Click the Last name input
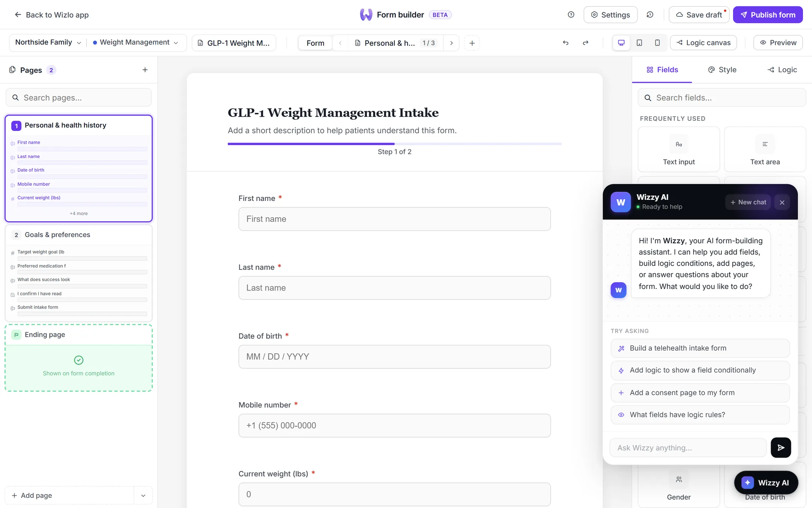Screen dimensions: 812x508 [394, 288]
